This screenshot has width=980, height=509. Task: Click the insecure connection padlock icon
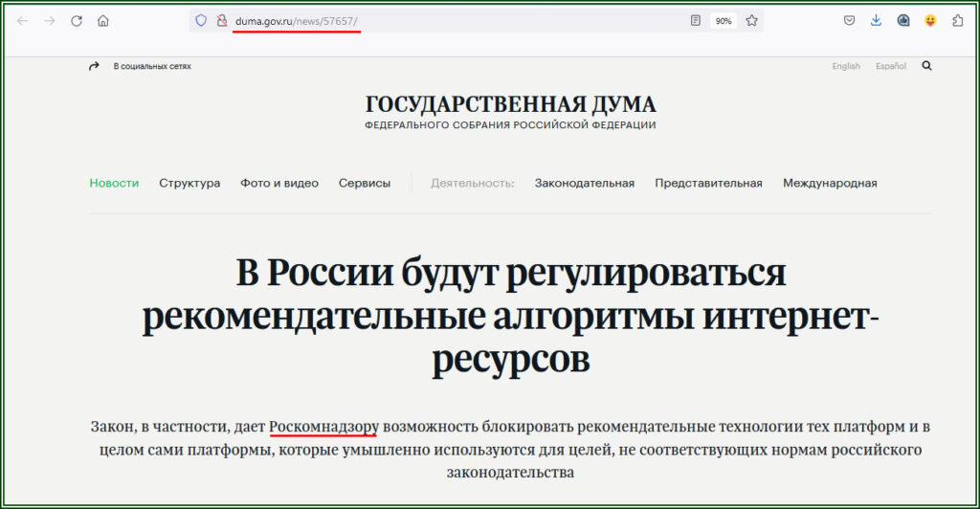(x=221, y=21)
